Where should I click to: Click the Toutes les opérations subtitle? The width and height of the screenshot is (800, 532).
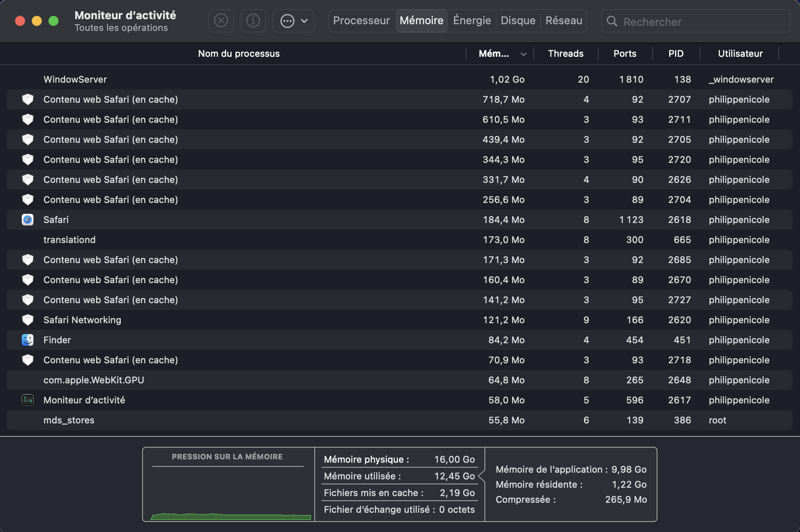coord(121,28)
